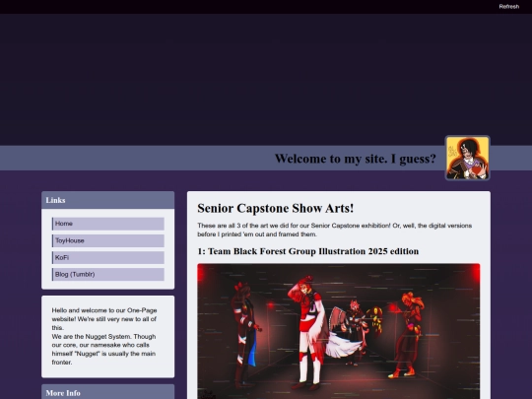Screen dimensions: 532x399
Task: Click the 'Hello and welcome to our One-Page website' paragraph
Action: pos(104,319)
